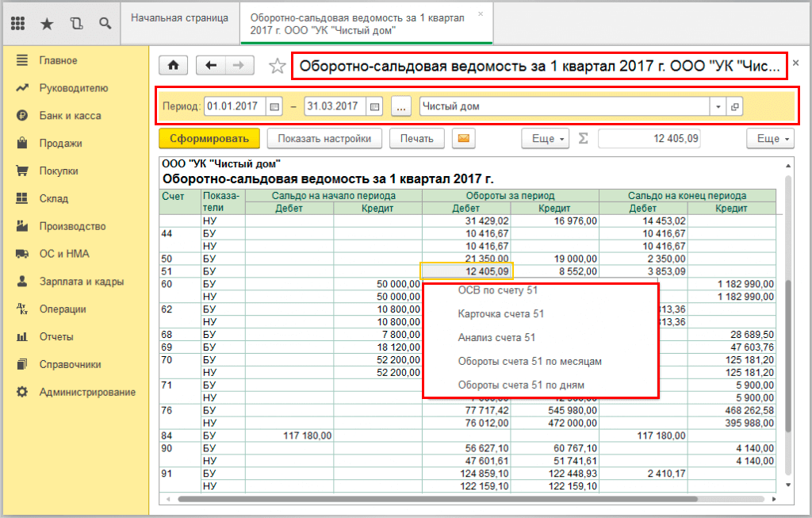The image size is (812, 518).
Task: Click the search magnifier icon
Action: coord(105,24)
